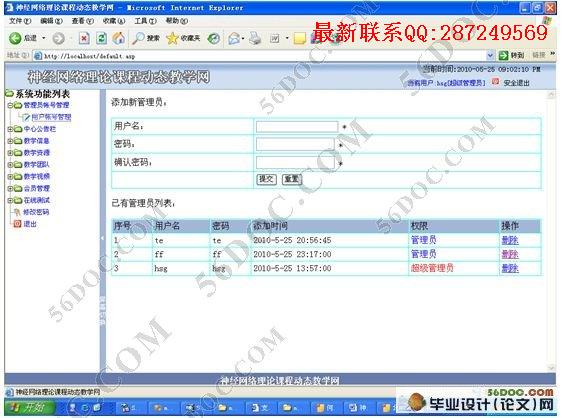The width and height of the screenshot is (562, 418).
Task: Open the Back button history dropdown arrow
Action: click(44, 38)
